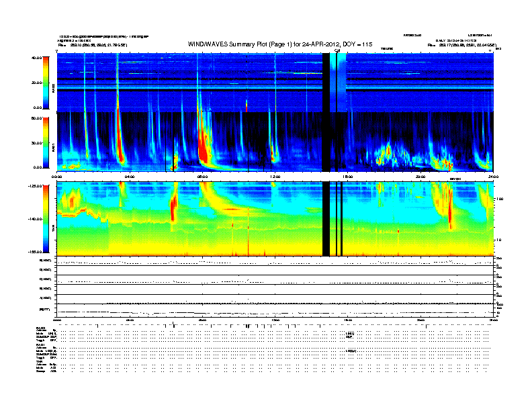Click the 16:00 tick label beneath the line plots
The width and height of the screenshot is (532, 411).
(348, 320)
